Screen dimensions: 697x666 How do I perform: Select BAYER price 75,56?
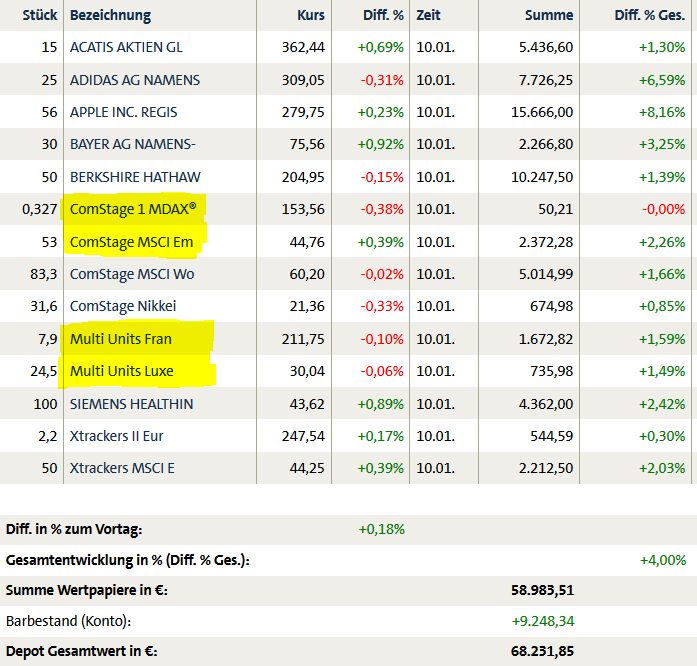[x=307, y=144]
